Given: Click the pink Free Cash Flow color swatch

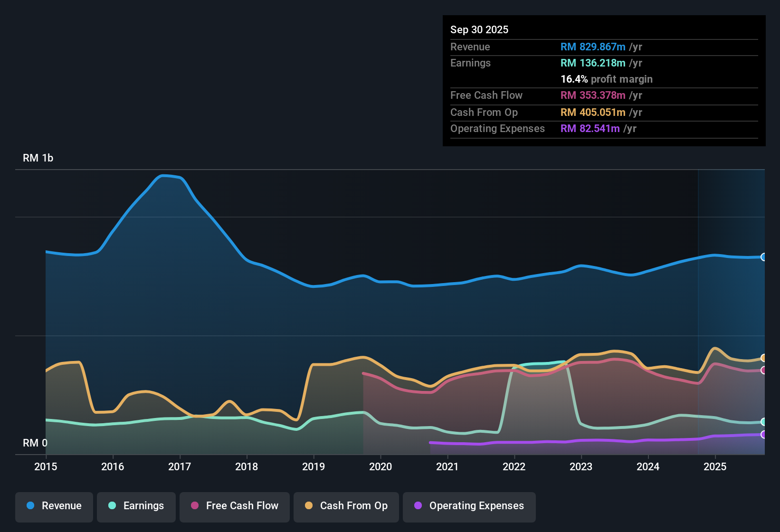Looking at the screenshot, I should (194, 506).
